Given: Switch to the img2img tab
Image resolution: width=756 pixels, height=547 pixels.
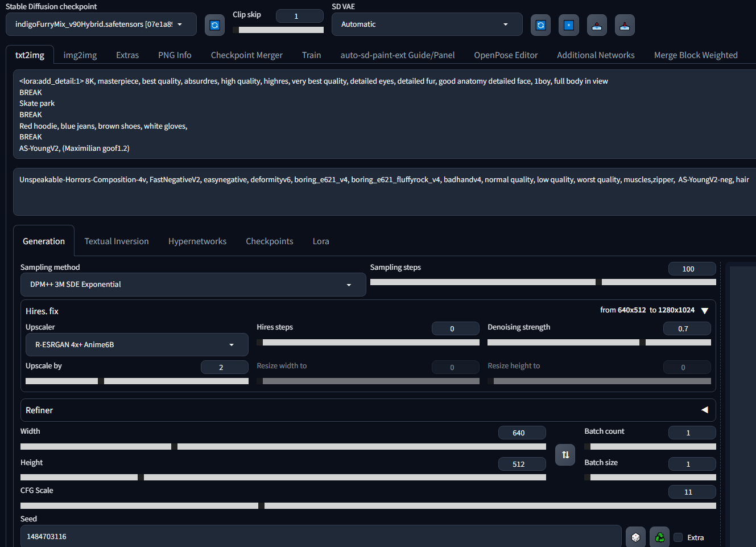Looking at the screenshot, I should click(80, 55).
